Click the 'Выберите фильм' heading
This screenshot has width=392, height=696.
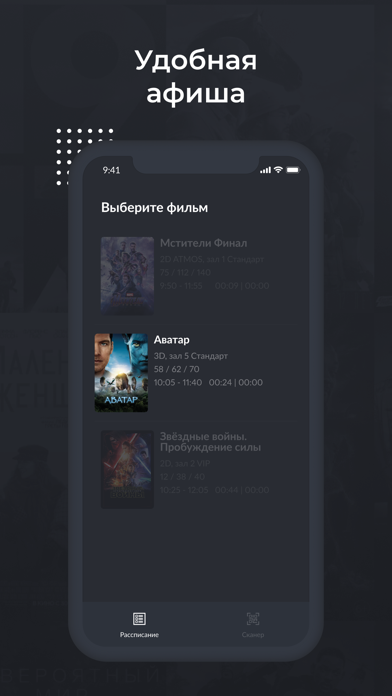154,208
